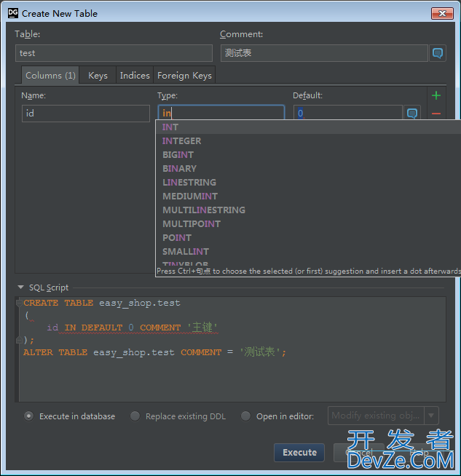Click the table Comment field
Screen dimensions: 461x476
click(324, 53)
